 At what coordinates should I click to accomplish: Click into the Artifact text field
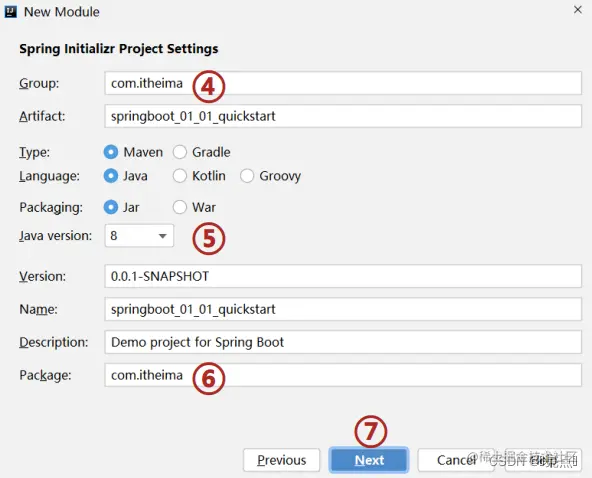point(343,116)
